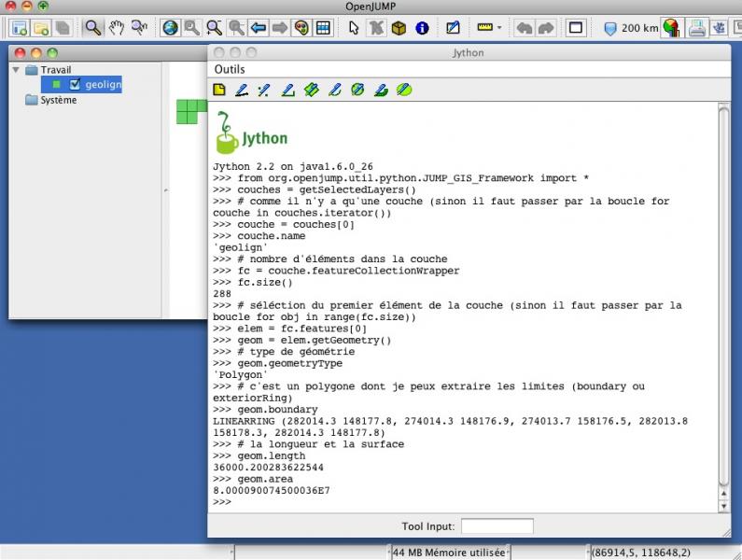Image resolution: width=742 pixels, height=560 pixels.
Task: Select the geolign layer name
Action: click(103, 85)
